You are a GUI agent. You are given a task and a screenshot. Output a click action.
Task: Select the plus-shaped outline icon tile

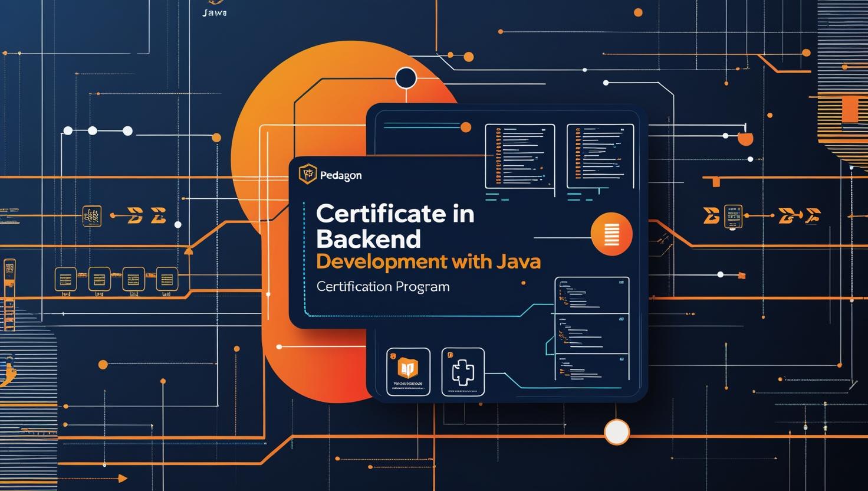pos(463,372)
